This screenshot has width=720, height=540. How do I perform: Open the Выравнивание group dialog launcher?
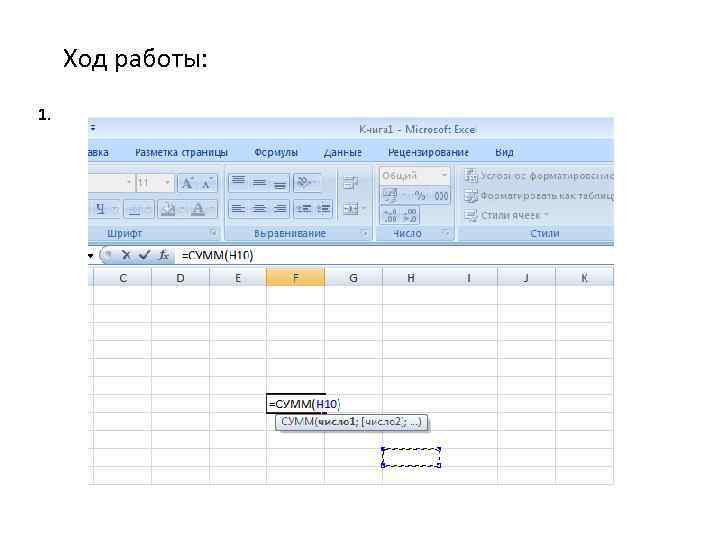(364, 233)
